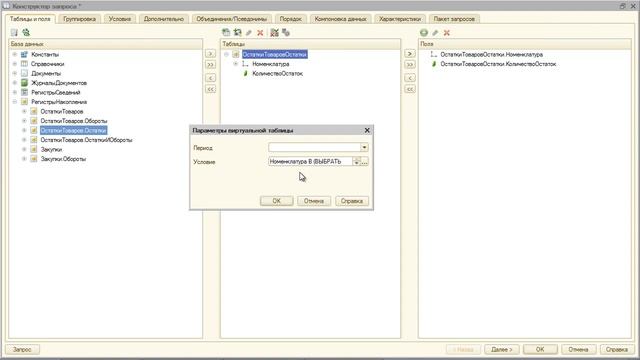Click the Период input field
This screenshot has height=360, width=640.
click(314, 147)
